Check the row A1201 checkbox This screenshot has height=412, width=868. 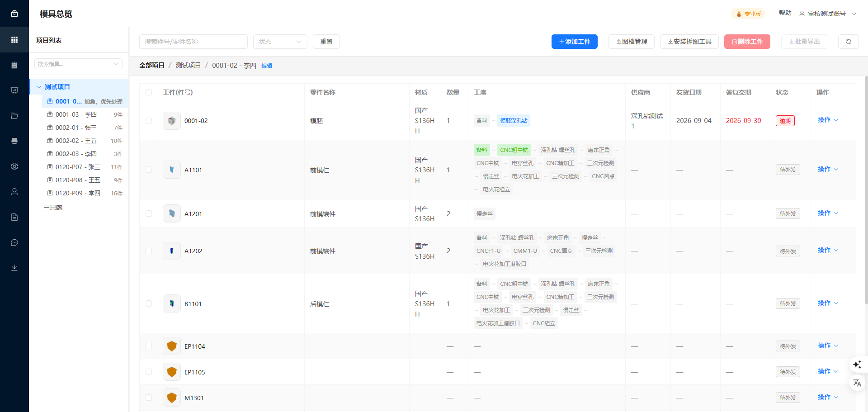149,213
